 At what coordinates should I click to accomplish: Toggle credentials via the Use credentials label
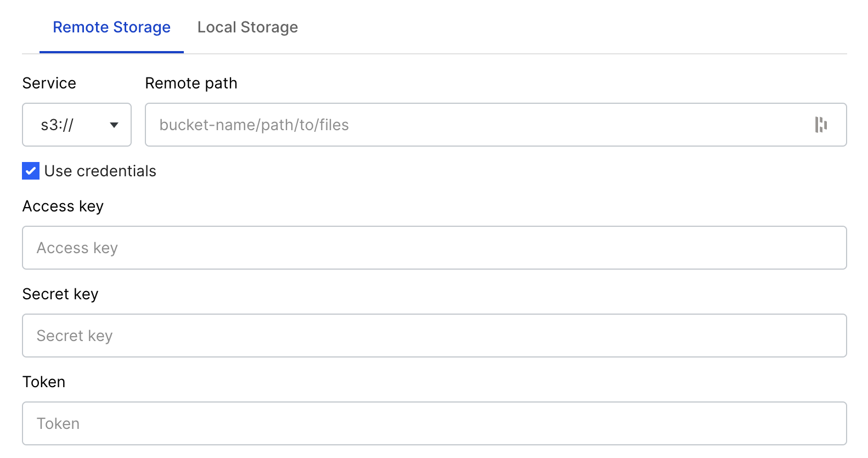coord(100,171)
